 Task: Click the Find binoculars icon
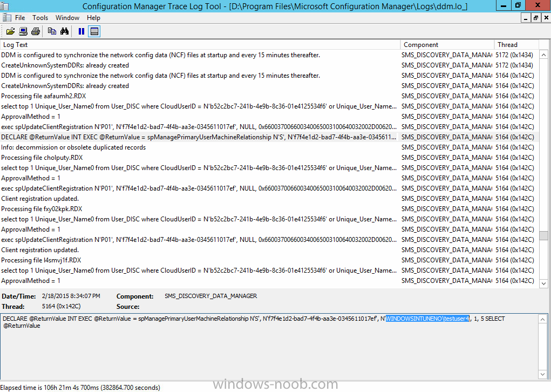[x=64, y=31]
